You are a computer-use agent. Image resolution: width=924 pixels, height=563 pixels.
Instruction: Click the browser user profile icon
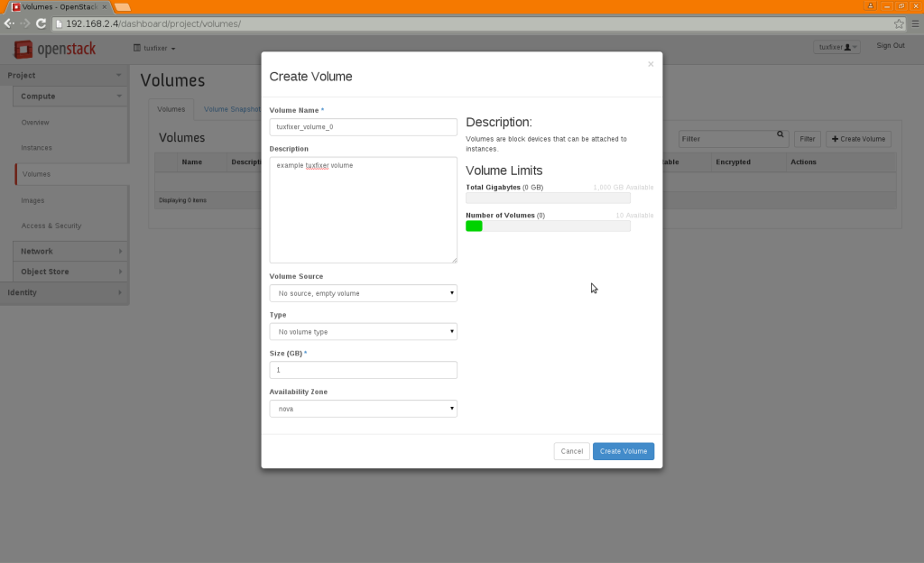pyautogui.click(x=871, y=5)
